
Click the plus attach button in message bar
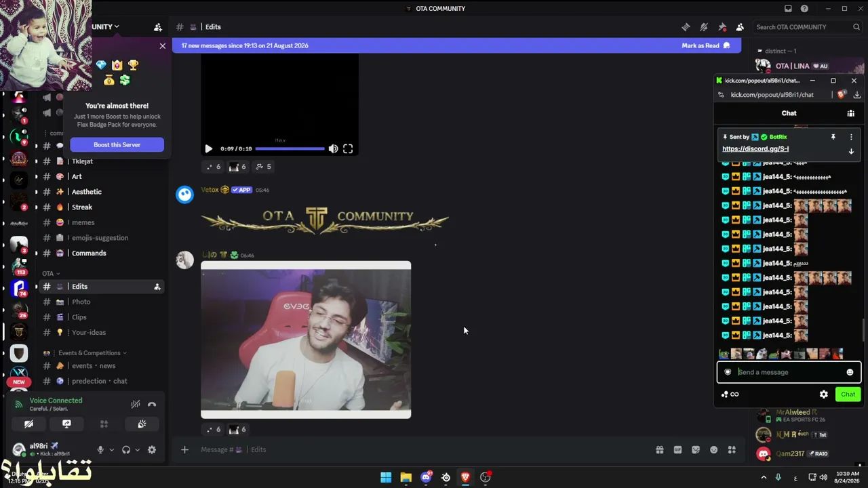pyautogui.click(x=184, y=449)
